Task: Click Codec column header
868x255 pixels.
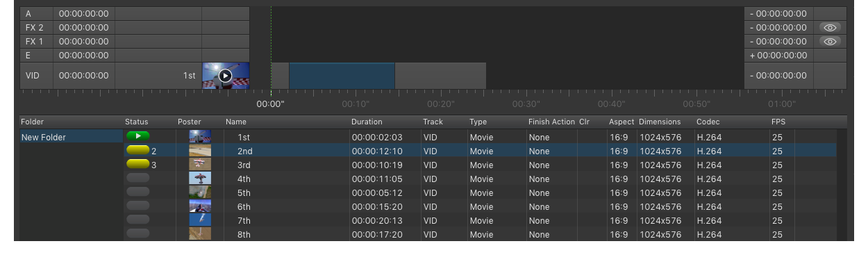Action: coord(708,122)
